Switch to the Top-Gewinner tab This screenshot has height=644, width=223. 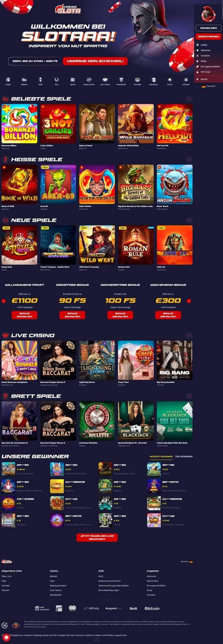coord(184,456)
